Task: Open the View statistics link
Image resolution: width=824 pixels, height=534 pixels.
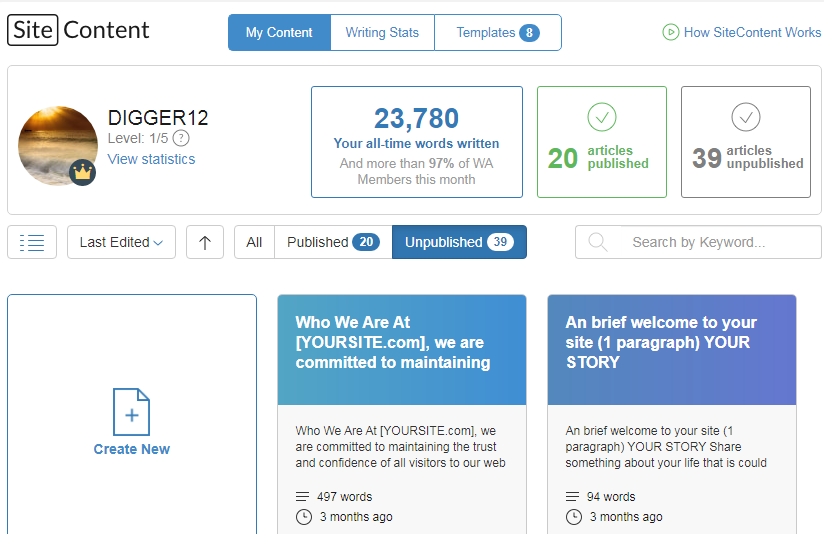Action: (151, 159)
